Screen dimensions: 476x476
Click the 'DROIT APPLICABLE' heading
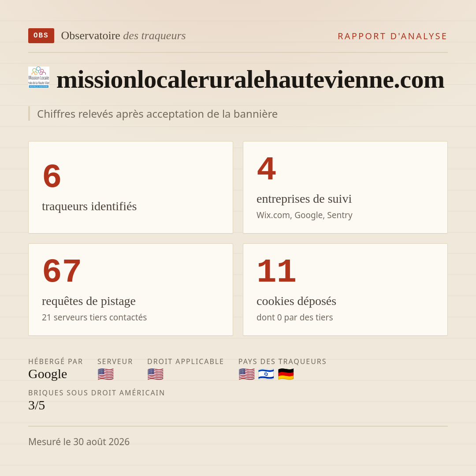pos(186,361)
